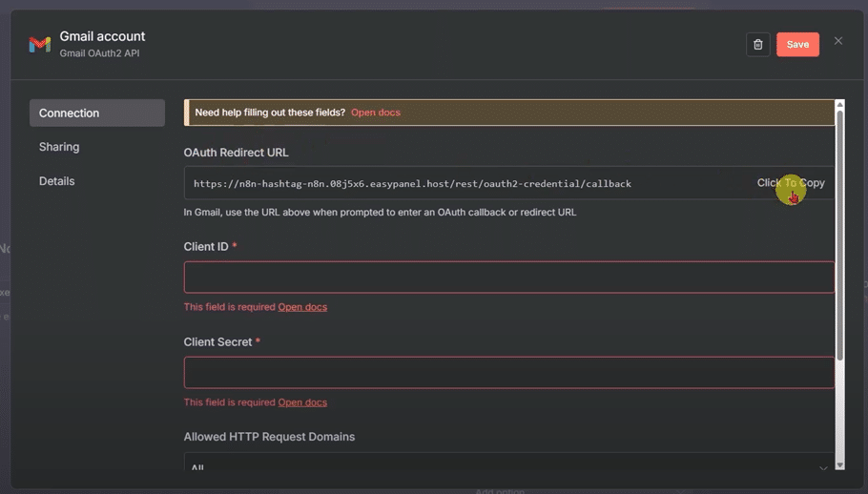Click the Gmail OAuth2 API subtitle
The height and width of the screenshot is (494, 868).
pos(99,53)
